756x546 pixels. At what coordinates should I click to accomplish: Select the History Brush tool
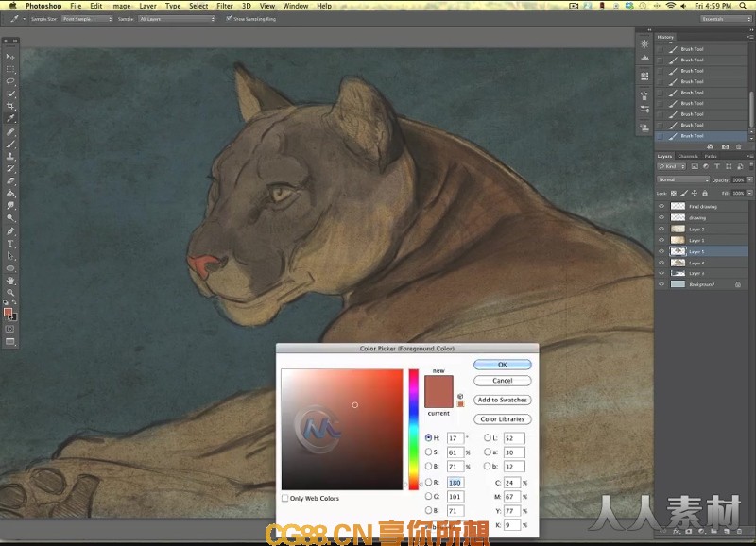click(x=10, y=169)
